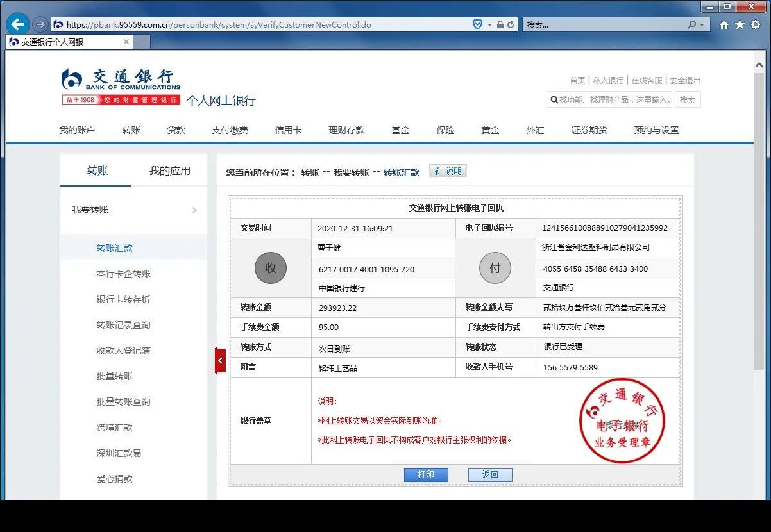Open the 贷款 menu
The height and width of the screenshot is (532, 771).
click(176, 130)
